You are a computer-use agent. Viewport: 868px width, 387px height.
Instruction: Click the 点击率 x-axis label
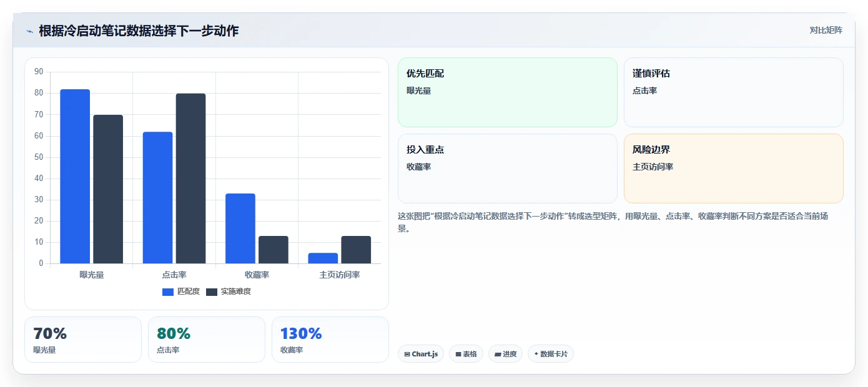(174, 275)
